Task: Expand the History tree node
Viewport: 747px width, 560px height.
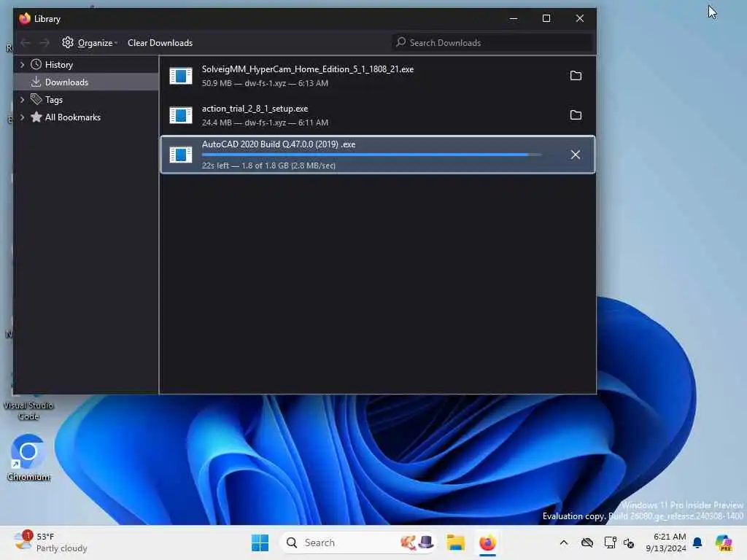Action: (x=22, y=64)
